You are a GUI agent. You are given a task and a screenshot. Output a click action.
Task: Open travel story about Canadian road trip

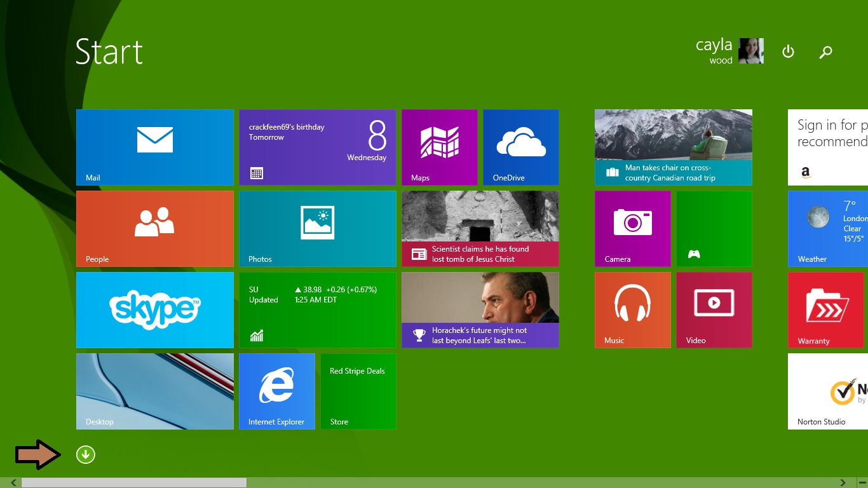(x=674, y=147)
